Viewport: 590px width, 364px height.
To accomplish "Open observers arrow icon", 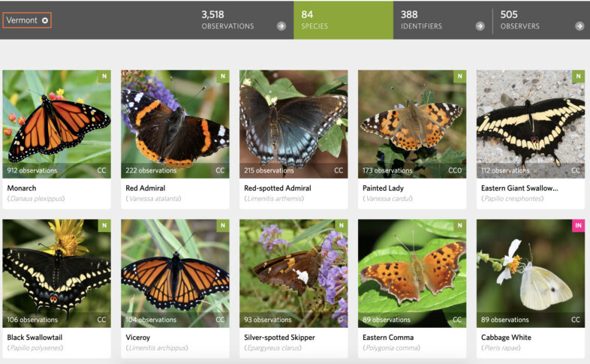I will pyautogui.click(x=579, y=26).
